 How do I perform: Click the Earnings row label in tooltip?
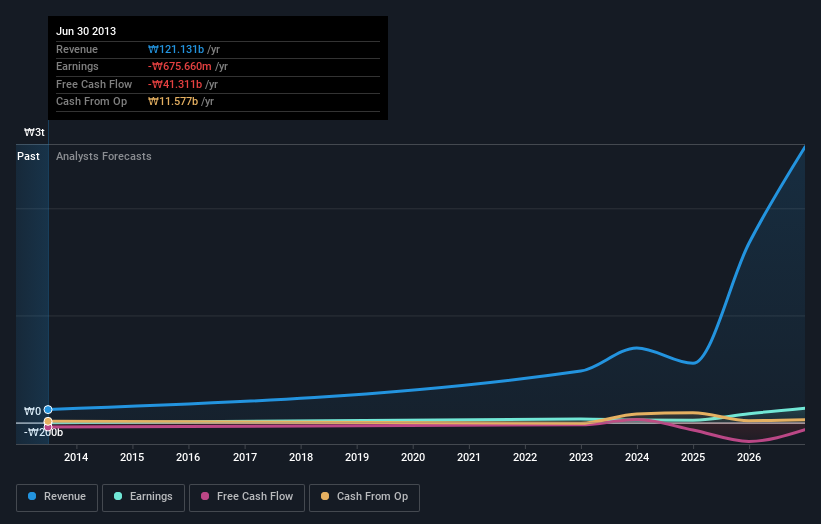pyautogui.click(x=77, y=66)
